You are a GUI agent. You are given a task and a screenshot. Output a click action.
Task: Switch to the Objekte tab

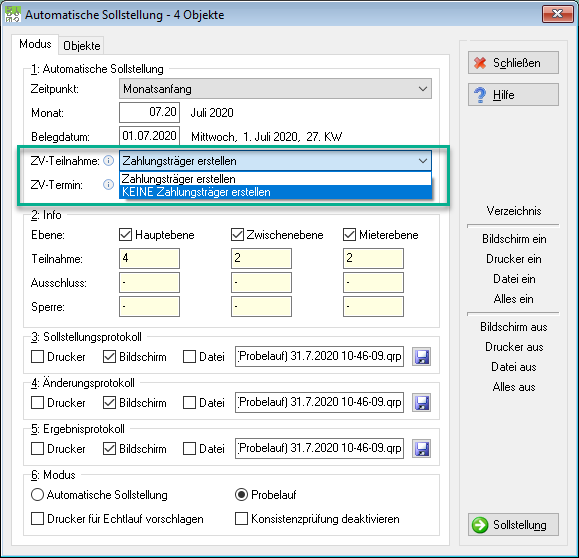click(x=82, y=46)
